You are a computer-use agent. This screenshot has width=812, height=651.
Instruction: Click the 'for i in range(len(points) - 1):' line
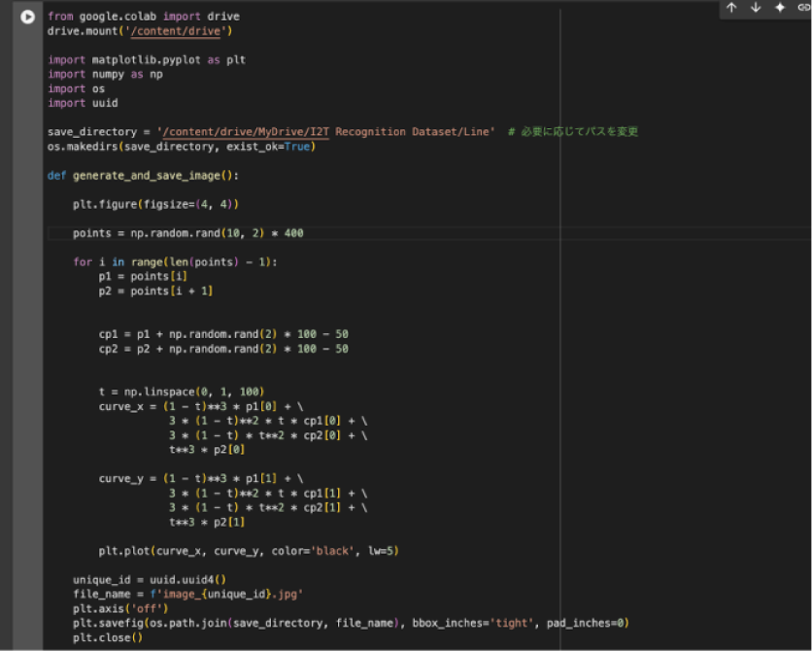point(175,262)
